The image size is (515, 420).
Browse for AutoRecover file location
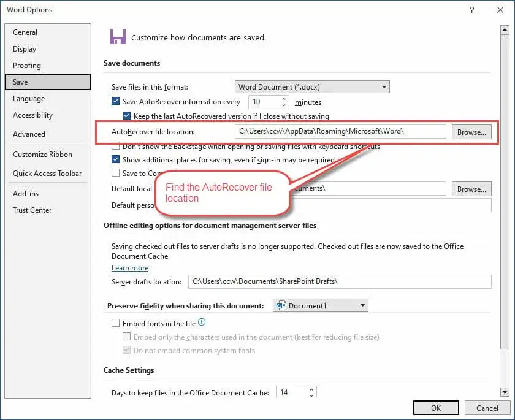coord(471,132)
